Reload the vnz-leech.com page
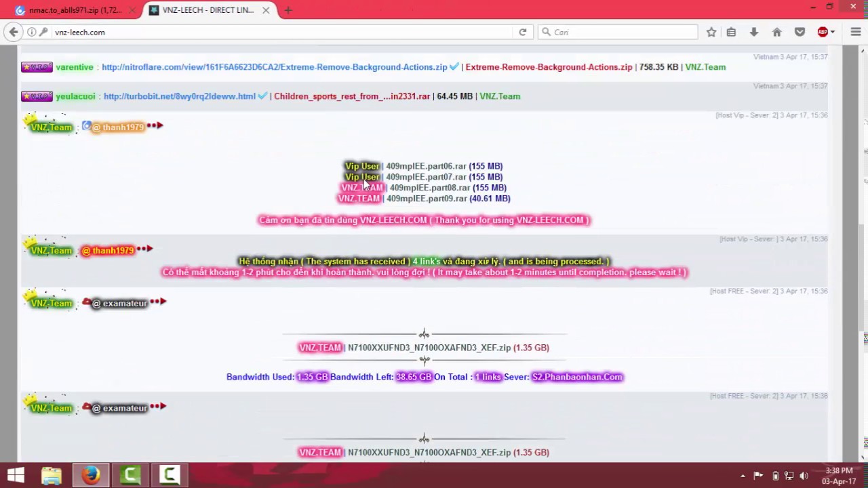 coord(523,32)
